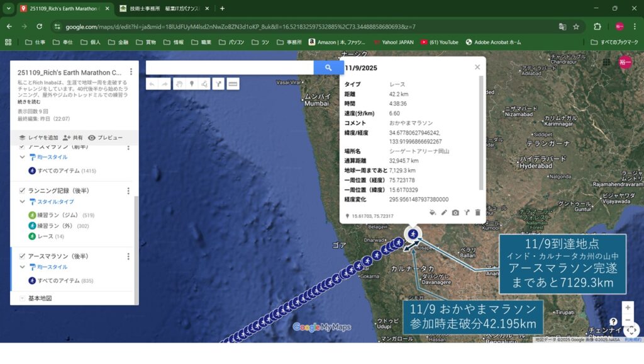Click the map zoom in plus button
Image resolution: width=644 pixels, height=364 pixels.
click(x=627, y=307)
